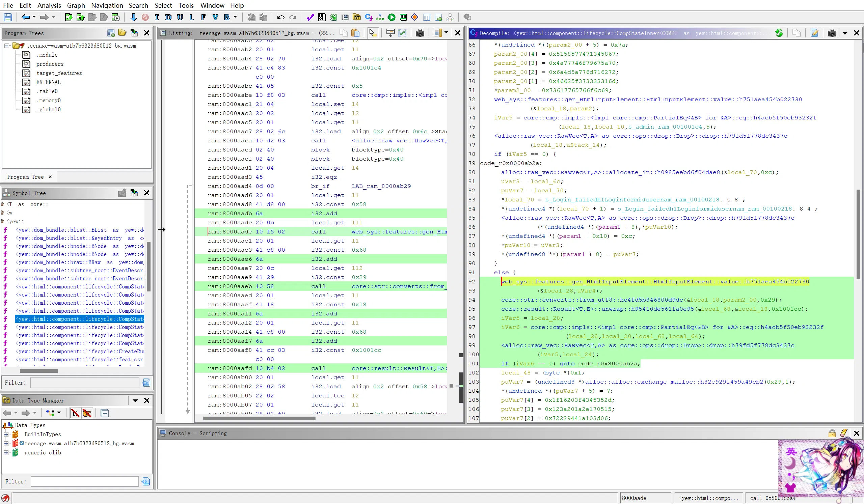
Task: Go forward to next location arrow
Action: coord(44,17)
